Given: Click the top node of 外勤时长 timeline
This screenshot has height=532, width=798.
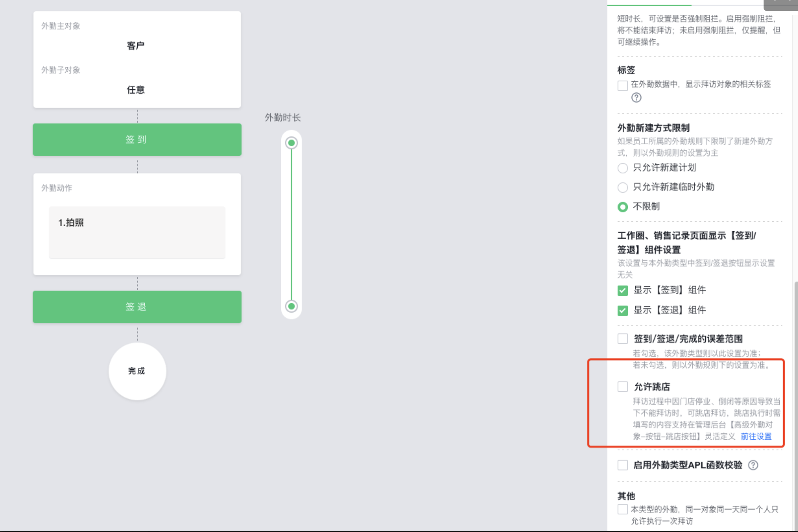Looking at the screenshot, I should pos(291,143).
